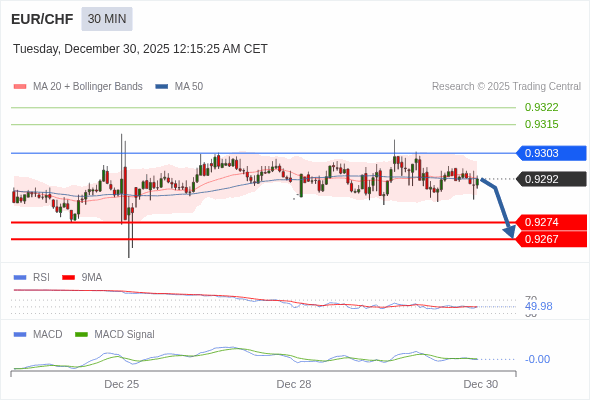Click the 0.9315 resistance level label
Image resolution: width=590 pixels, height=400 pixels.
point(541,125)
